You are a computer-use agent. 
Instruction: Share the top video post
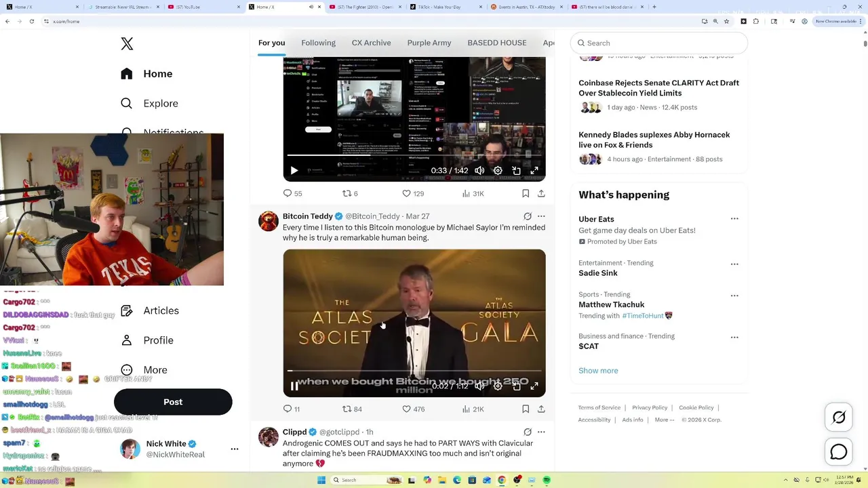(x=541, y=193)
